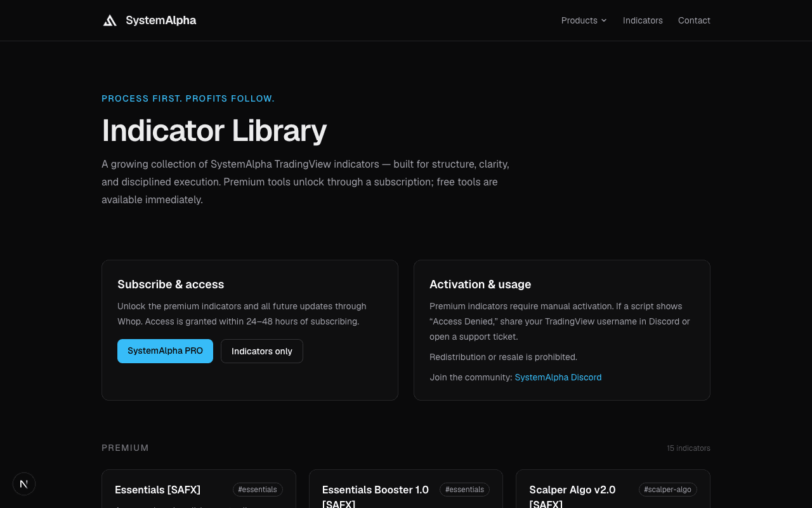Expand the Products dropdown menu
Viewport: 812px width, 508px height.
click(x=584, y=20)
